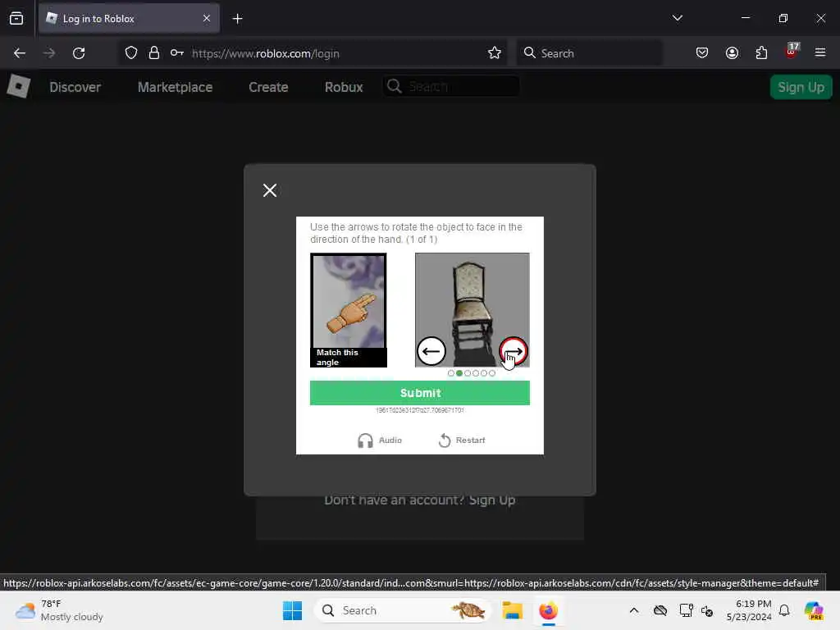Open the Firefox recent browsing view icon

click(x=16, y=19)
